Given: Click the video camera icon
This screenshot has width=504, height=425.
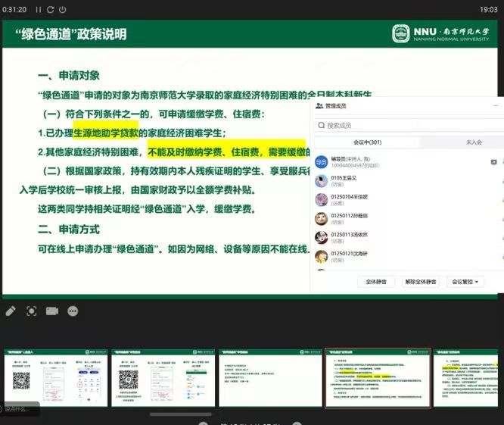Looking at the screenshot, I should click(x=52, y=311).
